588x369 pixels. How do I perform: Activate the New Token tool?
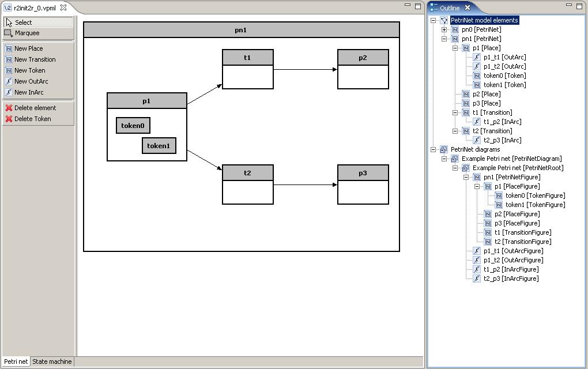(38, 70)
